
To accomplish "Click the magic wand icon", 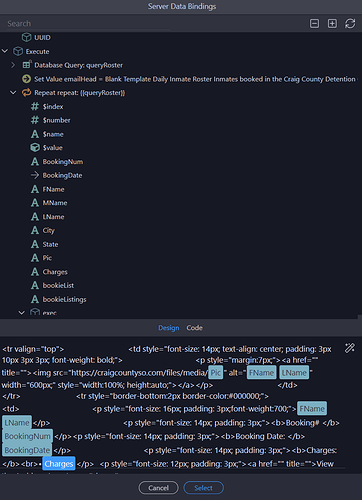I will (x=350, y=348).
